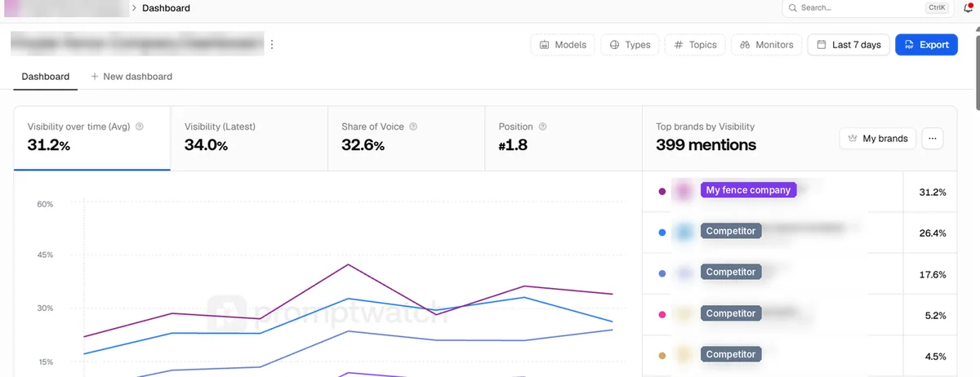980x377 pixels.
Task: Open the Monitors filter dropdown
Action: click(x=767, y=45)
